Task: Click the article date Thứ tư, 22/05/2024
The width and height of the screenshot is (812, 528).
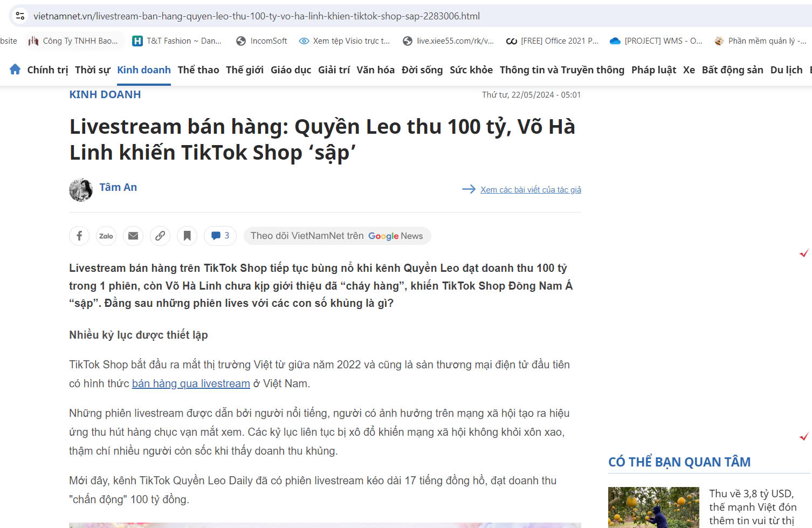Action: pyautogui.click(x=531, y=95)
